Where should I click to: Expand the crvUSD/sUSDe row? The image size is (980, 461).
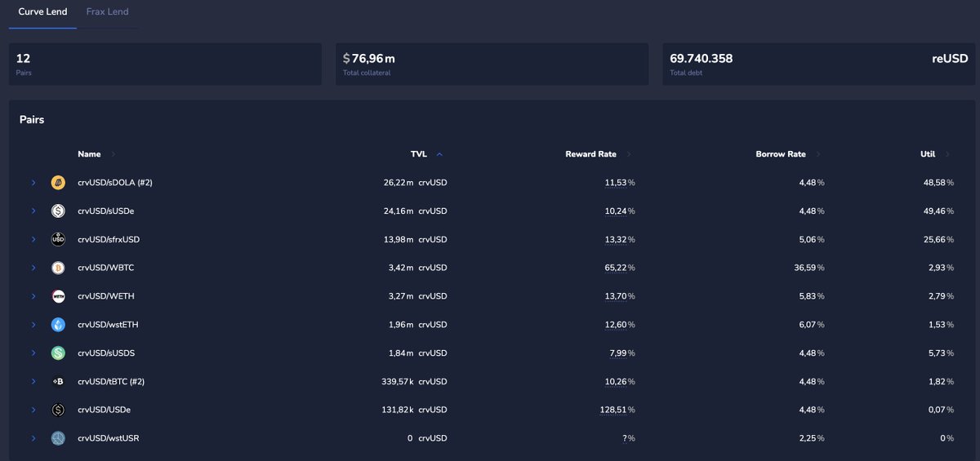[x=33, y=211]
